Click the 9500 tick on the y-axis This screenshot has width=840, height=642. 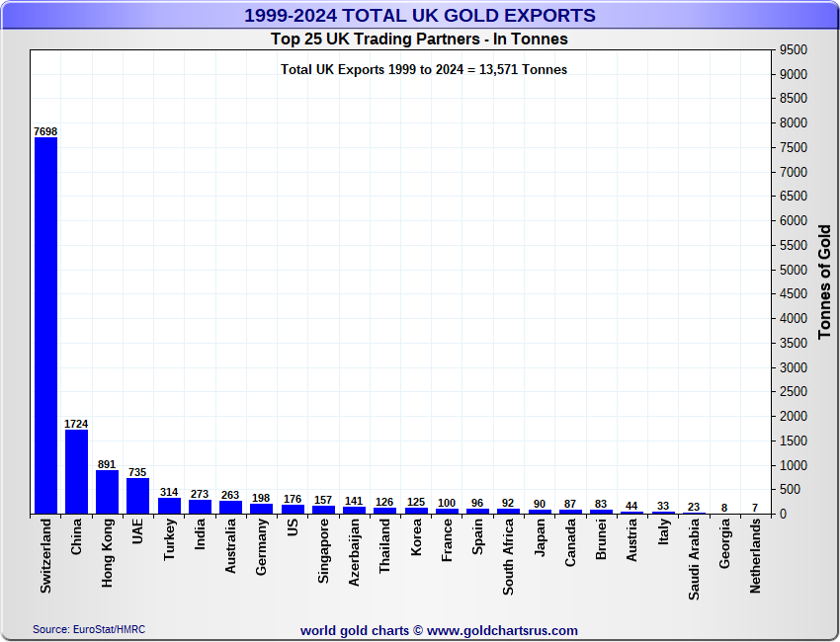tap(794, 50)
